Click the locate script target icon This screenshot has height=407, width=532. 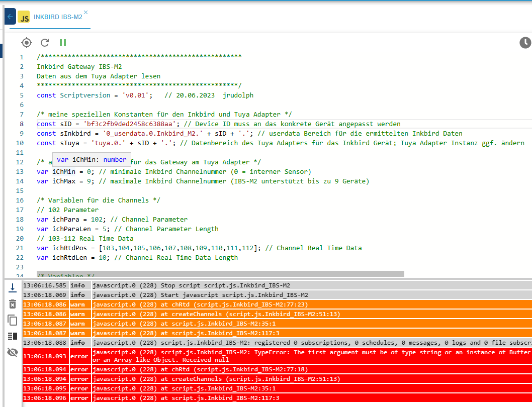pyautogui.click(x=27, y=43)
